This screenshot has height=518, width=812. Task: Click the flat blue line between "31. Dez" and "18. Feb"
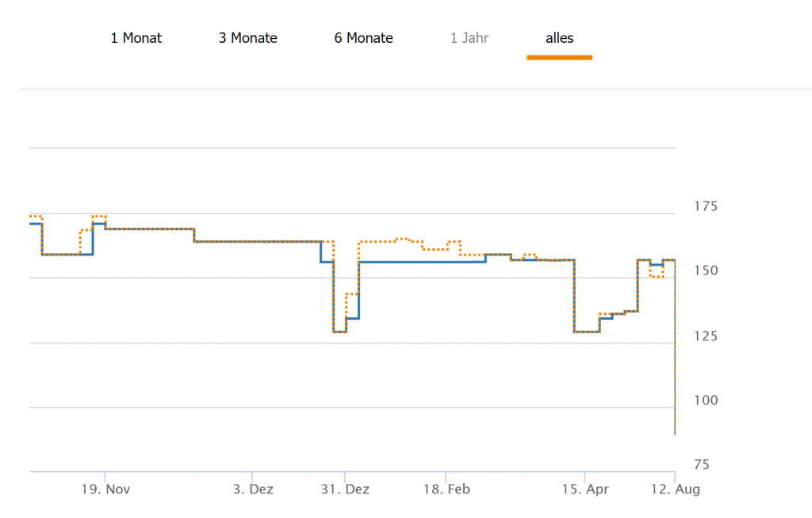(x=404, y=262)
